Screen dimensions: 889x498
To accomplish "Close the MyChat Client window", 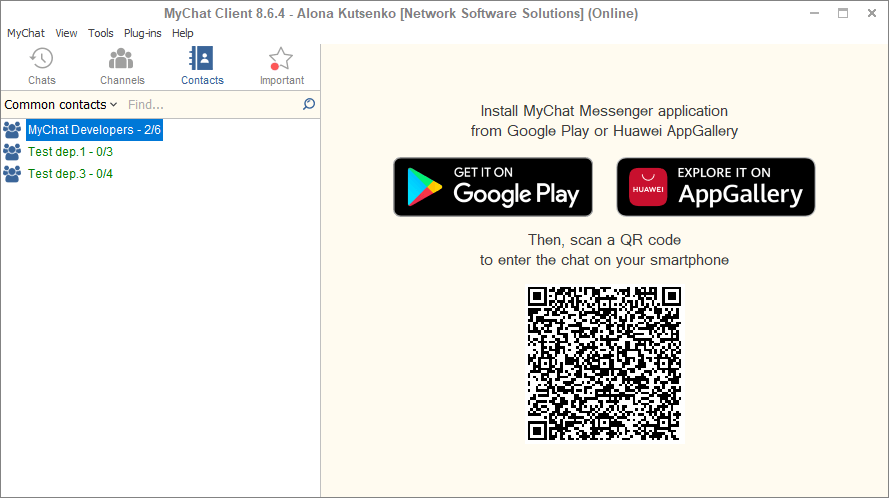I will pos(872,13).
